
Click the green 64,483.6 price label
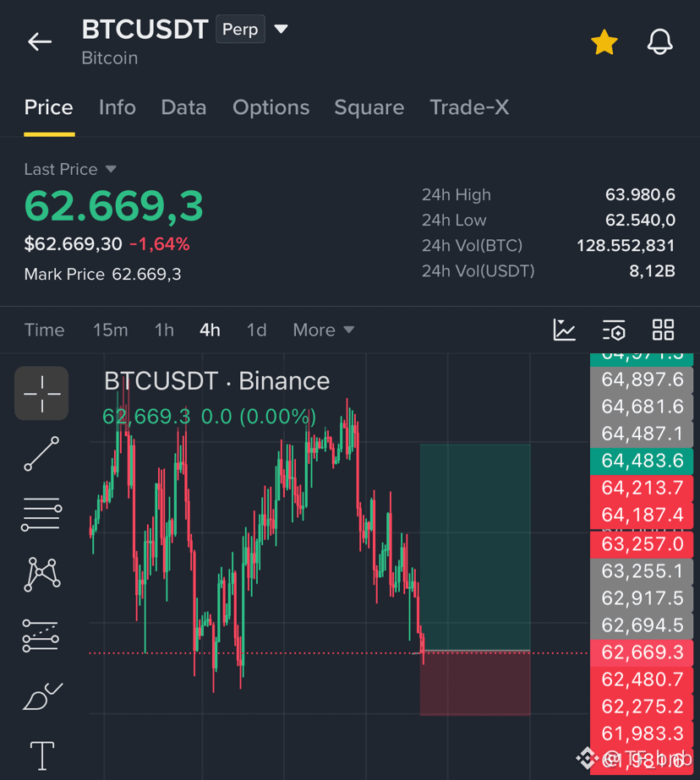click(642, 461)
